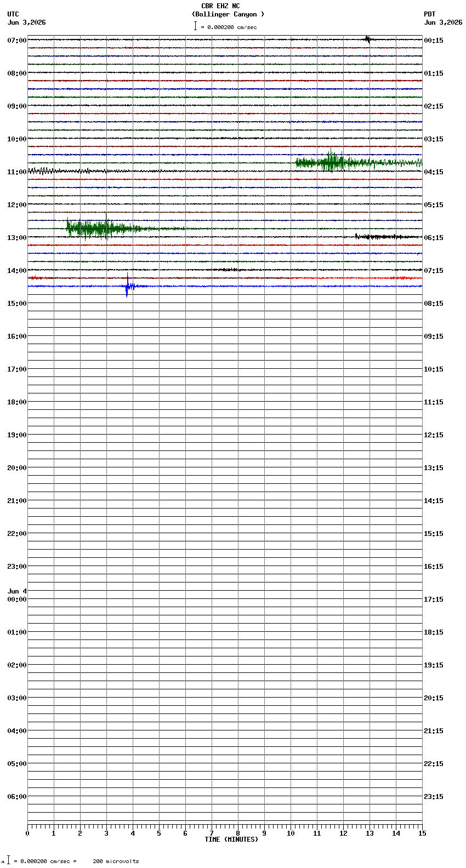The height and width of the screenshot is (868, 466).
Task: Click the bottom scale legend '200 microvolts'
Action: (116, 861)
